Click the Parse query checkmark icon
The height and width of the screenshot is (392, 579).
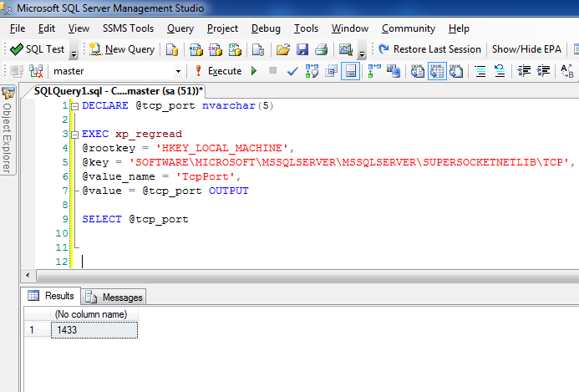pyautogui.click(x=292, y=71)
